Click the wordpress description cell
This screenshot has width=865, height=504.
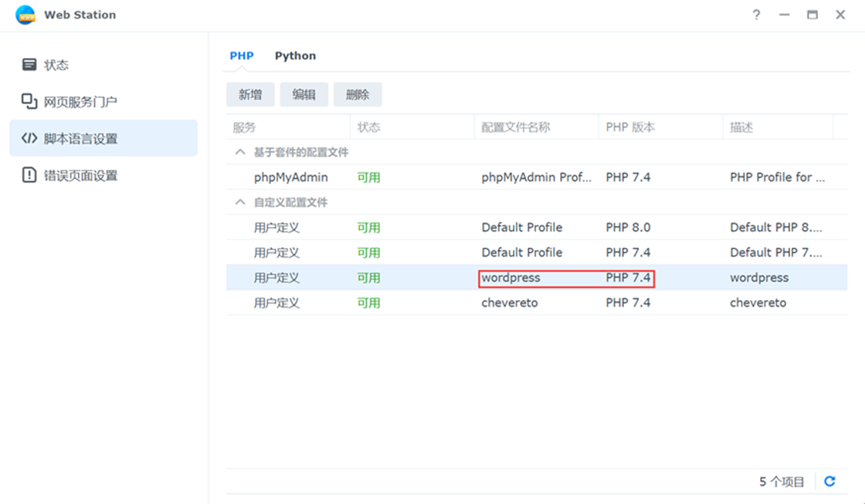click(759, 278)
